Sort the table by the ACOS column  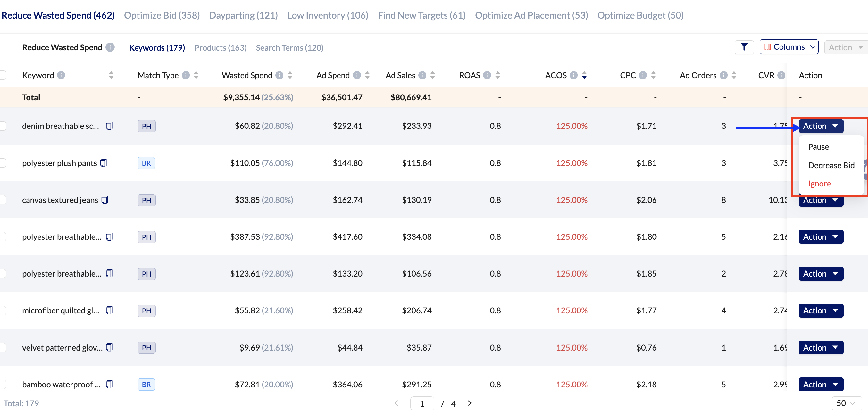[584, 75]
